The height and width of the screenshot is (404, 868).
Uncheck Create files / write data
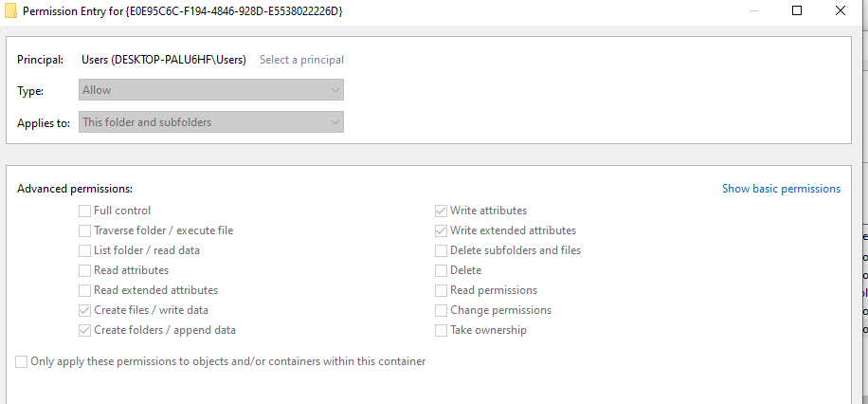[85, 310]
